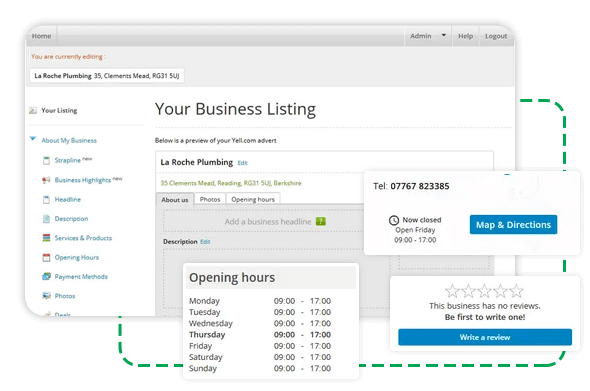Screen dimensions: 590x391
Task: Click the 'Now closed' status text
Action: pyautogui.click(x=422, y=220)
